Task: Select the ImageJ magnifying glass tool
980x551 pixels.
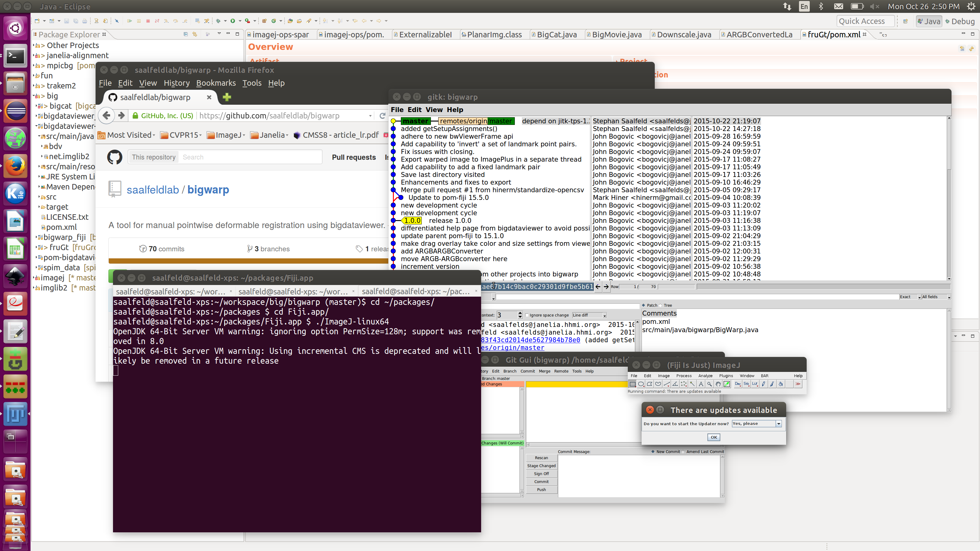Action: click(710, 384)
